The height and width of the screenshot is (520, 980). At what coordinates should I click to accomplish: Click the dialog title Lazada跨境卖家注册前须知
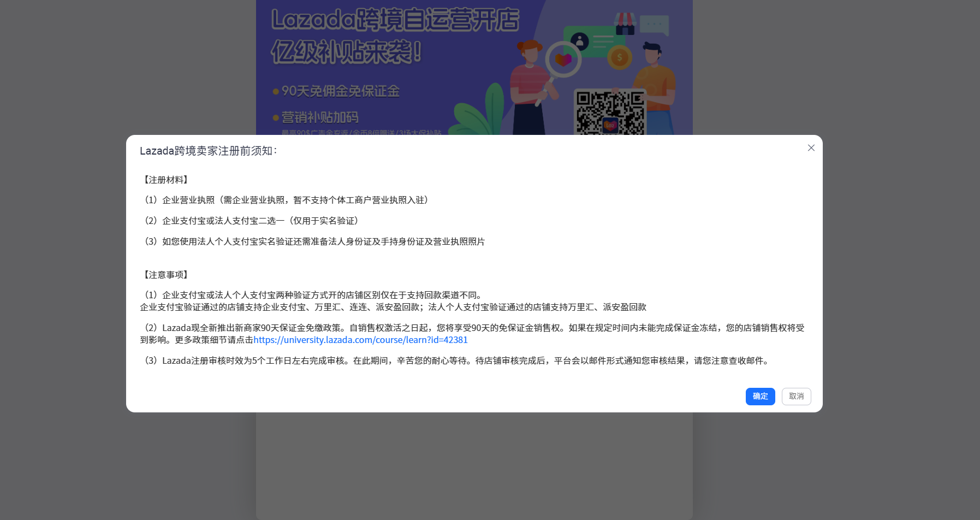pyautogui.click(x=209, y=151)
